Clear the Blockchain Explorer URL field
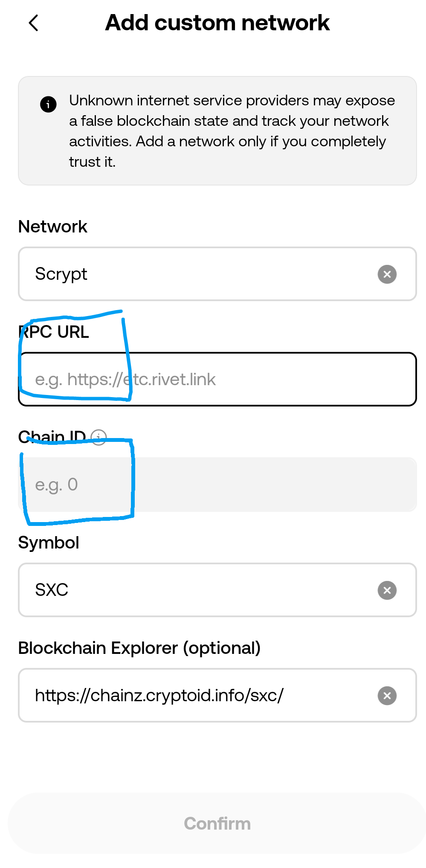 387,696
